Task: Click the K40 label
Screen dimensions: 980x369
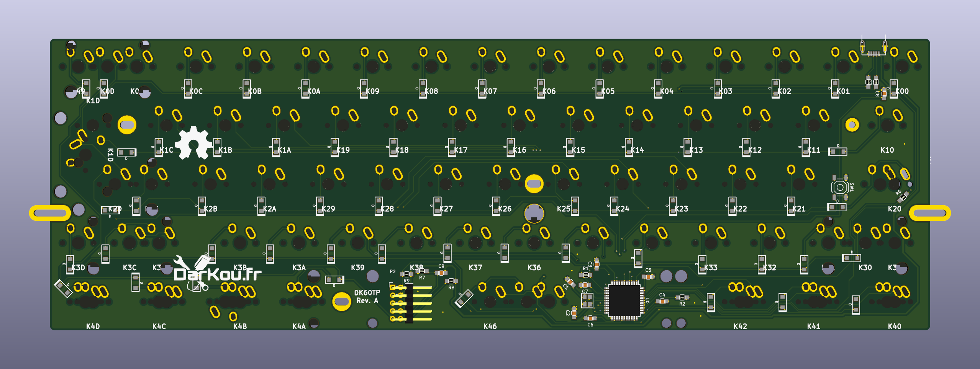Action: click(895, 327)
